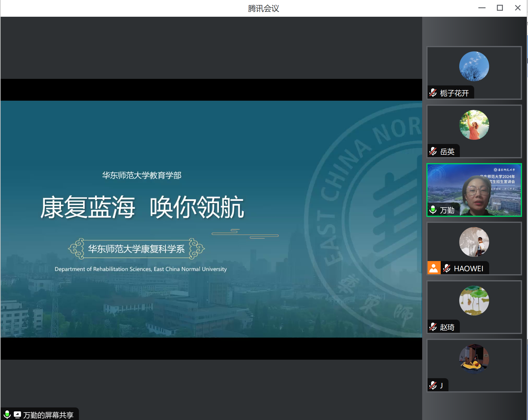
Task: Click the name label 栀子花开
Action: (x=454, y=93)
